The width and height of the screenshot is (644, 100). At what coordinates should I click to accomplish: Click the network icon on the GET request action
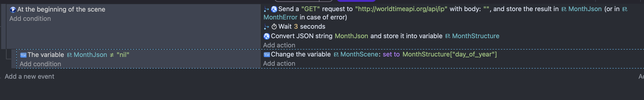click(x=274, y=9)
